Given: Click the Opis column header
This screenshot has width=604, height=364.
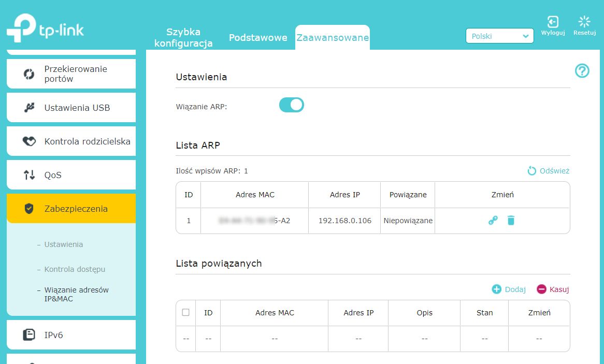Looking at the screenshot, I should click(x=424, y=313).
